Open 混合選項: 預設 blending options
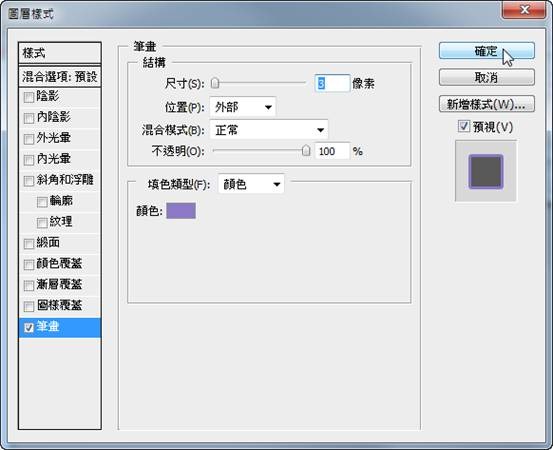 (x=60, y=76)
